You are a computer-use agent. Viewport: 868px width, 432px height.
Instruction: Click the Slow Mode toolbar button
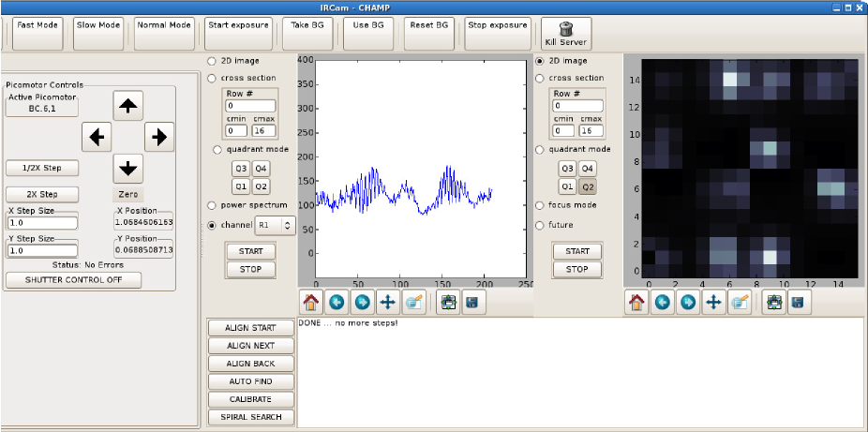[98, 34]
